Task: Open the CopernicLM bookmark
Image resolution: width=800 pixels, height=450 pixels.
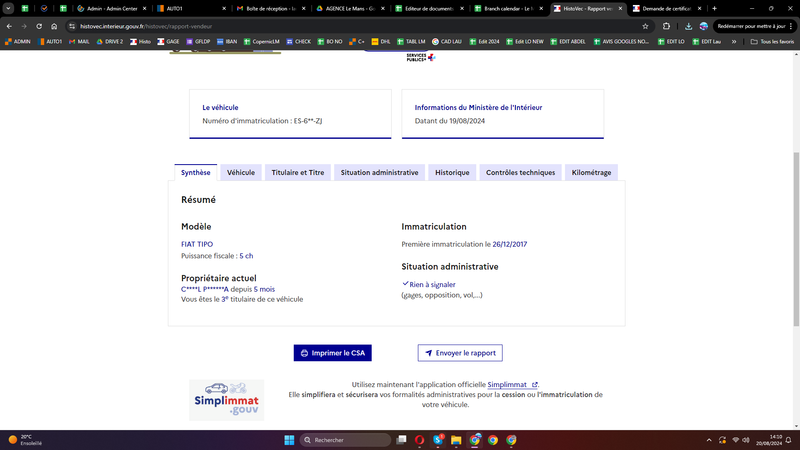Action: pos(262,41)
